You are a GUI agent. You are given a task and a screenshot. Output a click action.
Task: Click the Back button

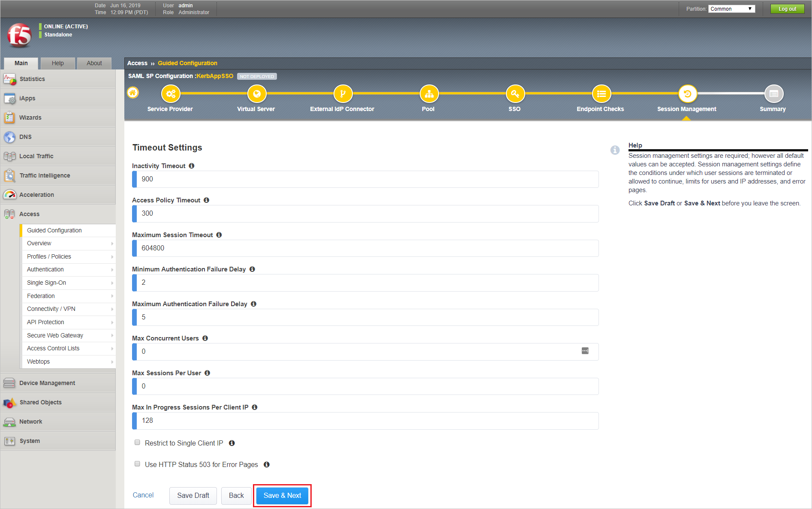pyautogui.click(x=236, y=495)
